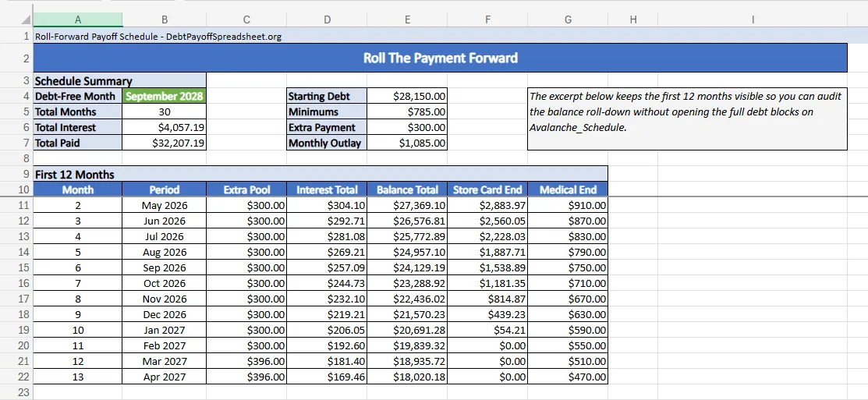Screen dimensions: 868x400
Task: Select Starting Debt value '$28,150.00'
Action: 407,96
